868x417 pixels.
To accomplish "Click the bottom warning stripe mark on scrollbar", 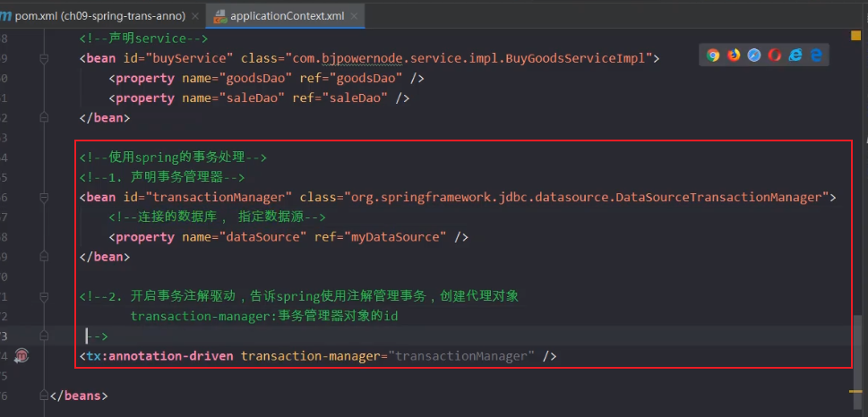I will (855, 391).
